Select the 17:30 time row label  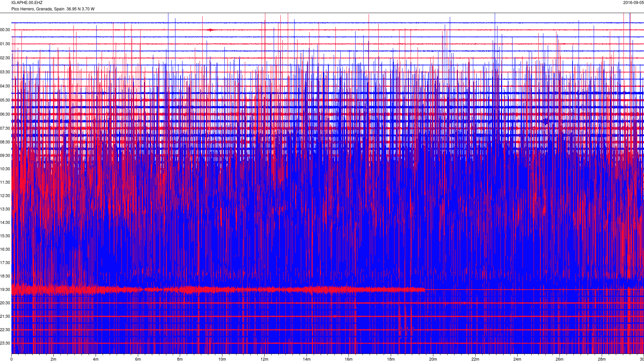point(5,263)
